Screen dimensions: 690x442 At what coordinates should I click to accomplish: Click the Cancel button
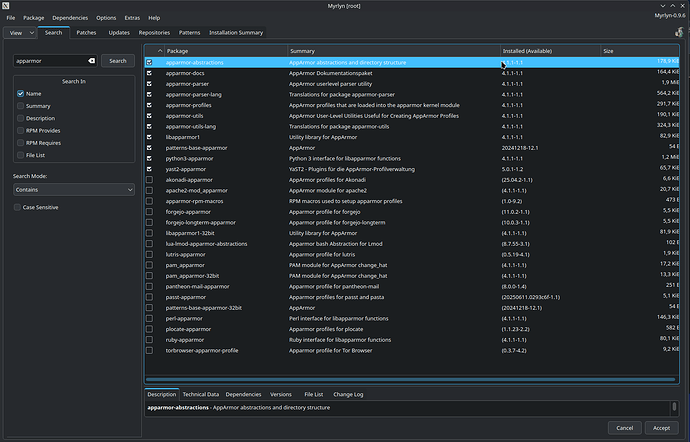click(x=624, y=428)
